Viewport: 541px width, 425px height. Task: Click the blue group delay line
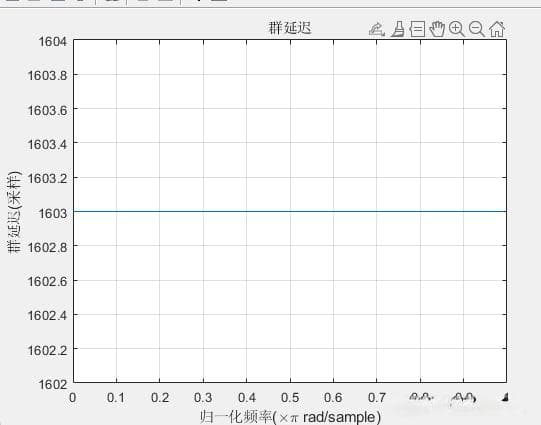(290, 211)
